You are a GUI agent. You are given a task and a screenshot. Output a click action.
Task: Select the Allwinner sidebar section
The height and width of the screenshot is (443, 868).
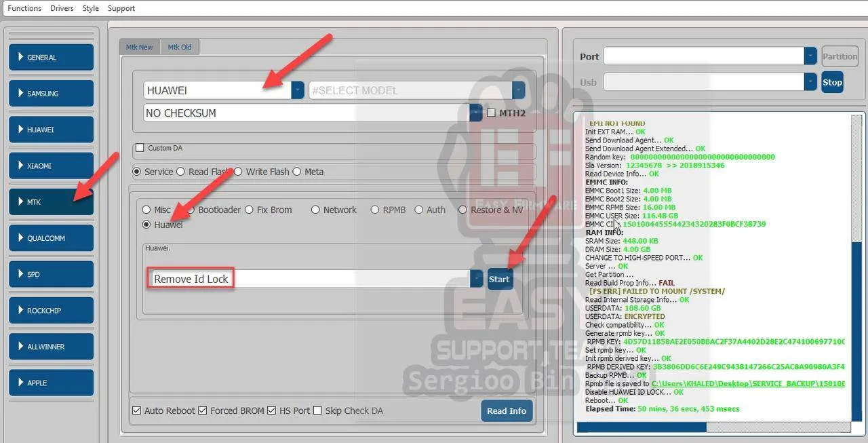pos(51,346)
